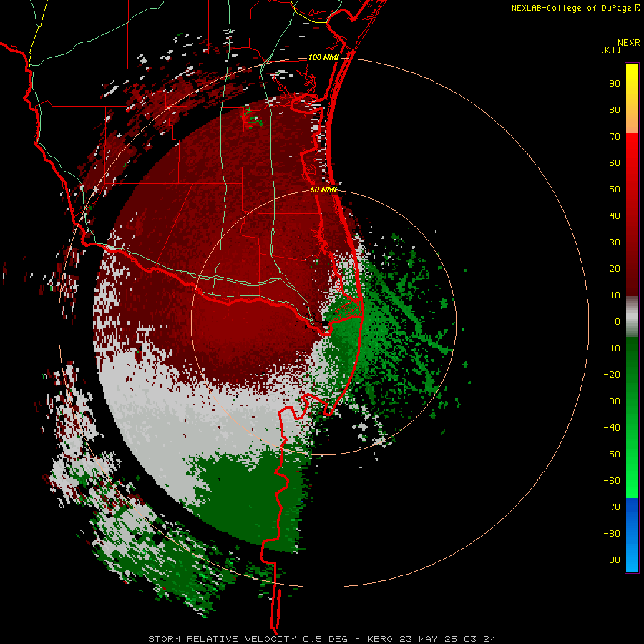Click the 50 NMI range ring label

point(323,190)
